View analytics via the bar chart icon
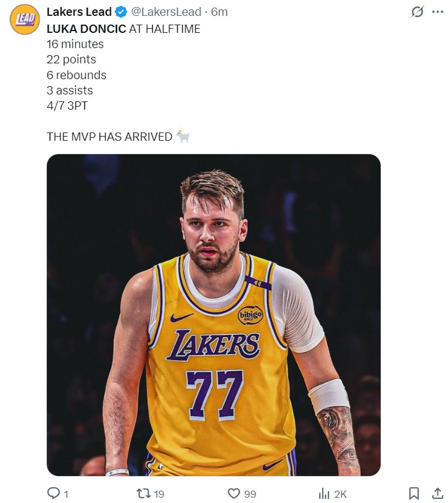This screenshot has height=503, width=448. click(324, 494)
